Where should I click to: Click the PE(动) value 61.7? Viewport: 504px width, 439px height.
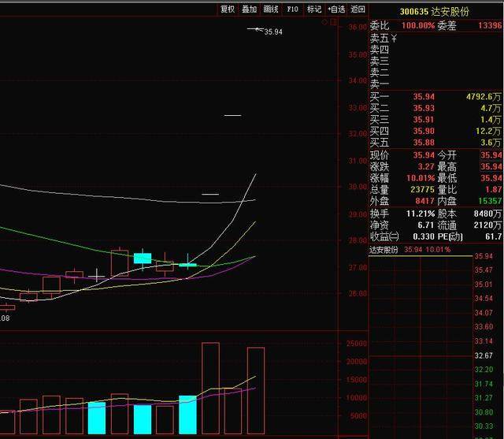(x=494, y=236)
